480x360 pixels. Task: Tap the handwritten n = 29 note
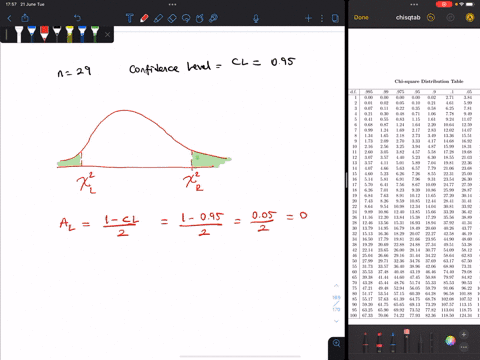[74, 71]
